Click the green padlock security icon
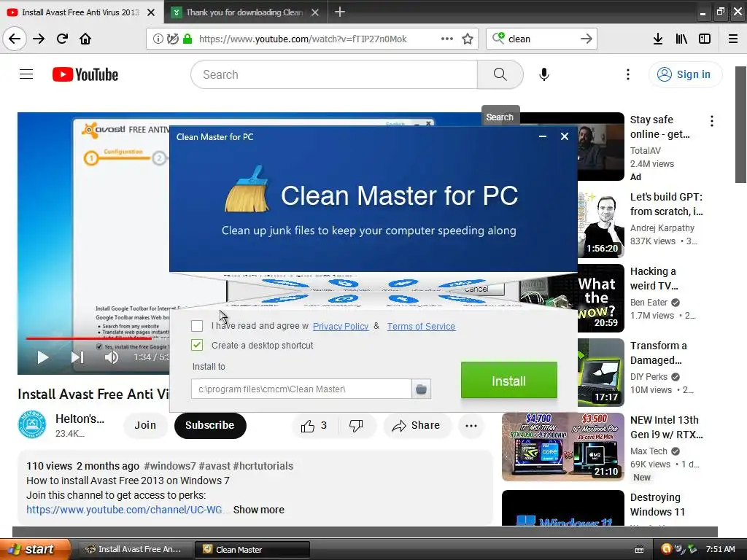This screenshot has width=747, height=560. point(187,39)
